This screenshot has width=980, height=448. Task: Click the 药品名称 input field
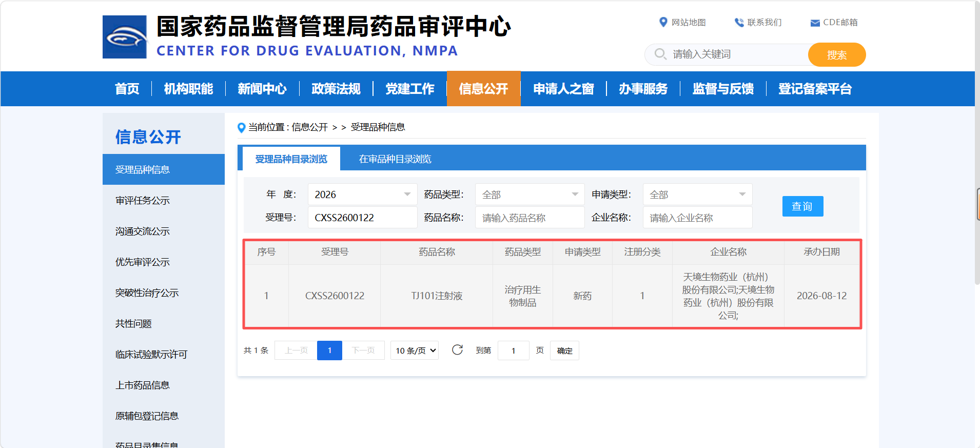coord(530,218)
